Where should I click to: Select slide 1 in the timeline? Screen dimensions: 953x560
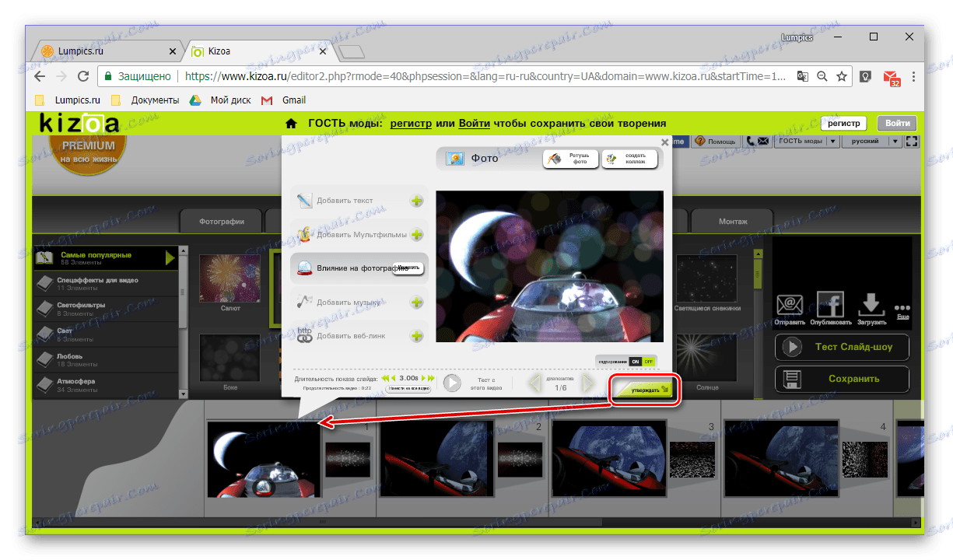click(264, 458)
